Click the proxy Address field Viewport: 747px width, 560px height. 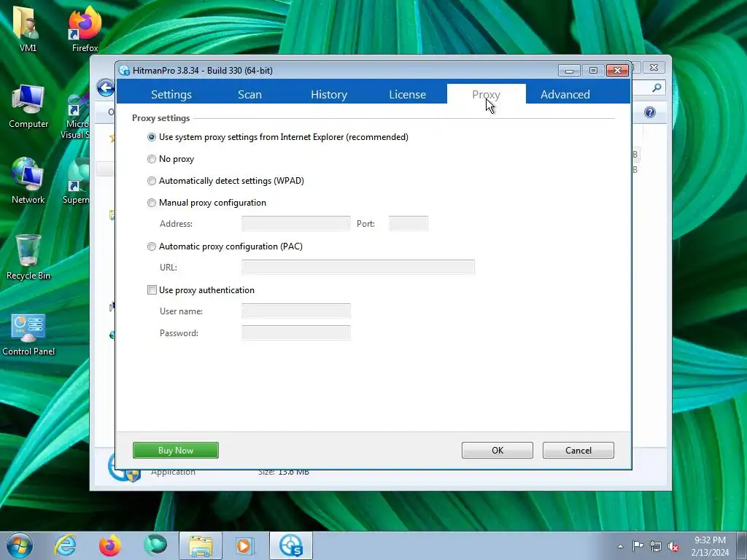(x=296, y=223)
